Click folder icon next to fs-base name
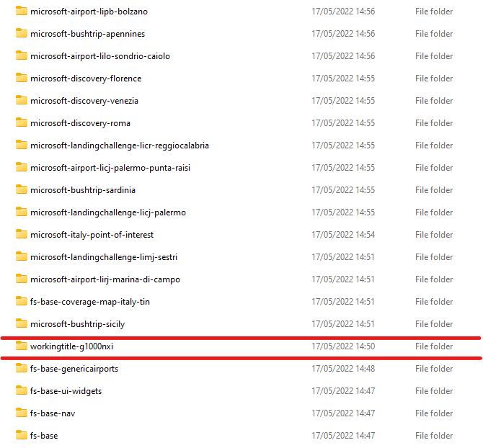 [21, 435]
